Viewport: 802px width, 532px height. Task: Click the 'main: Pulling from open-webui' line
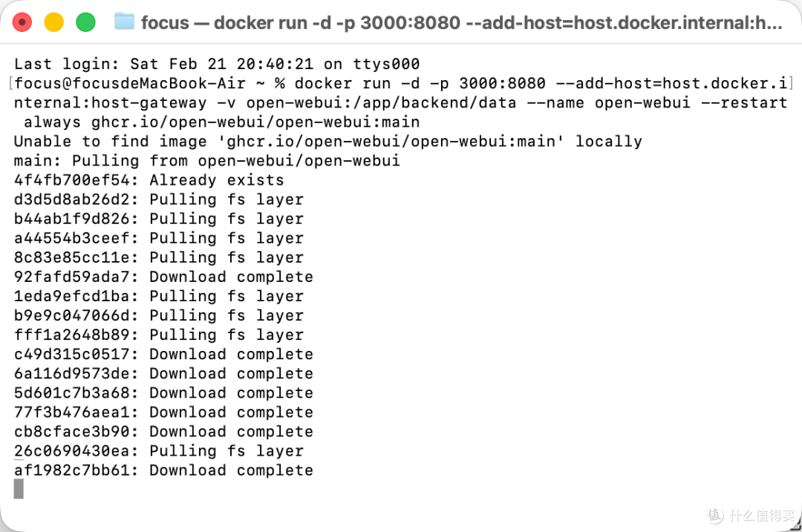point(207,160)
